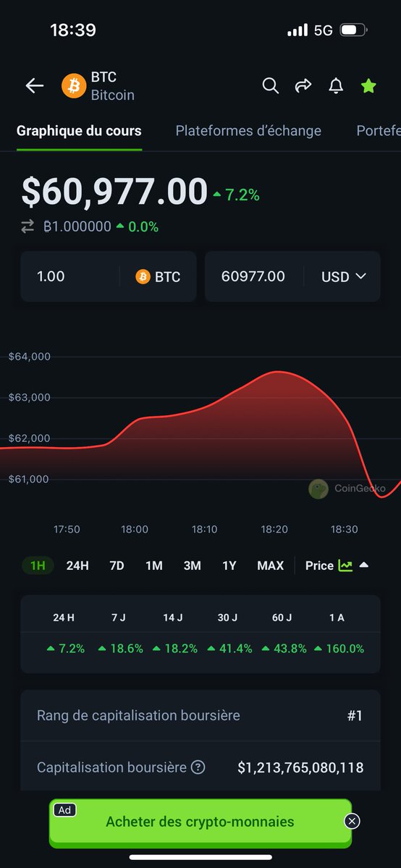The height and width of the screenshot is (868, 401).
Task: Tap Bitcoin icon in converter BTC field
Action: (x=143, y=276)
